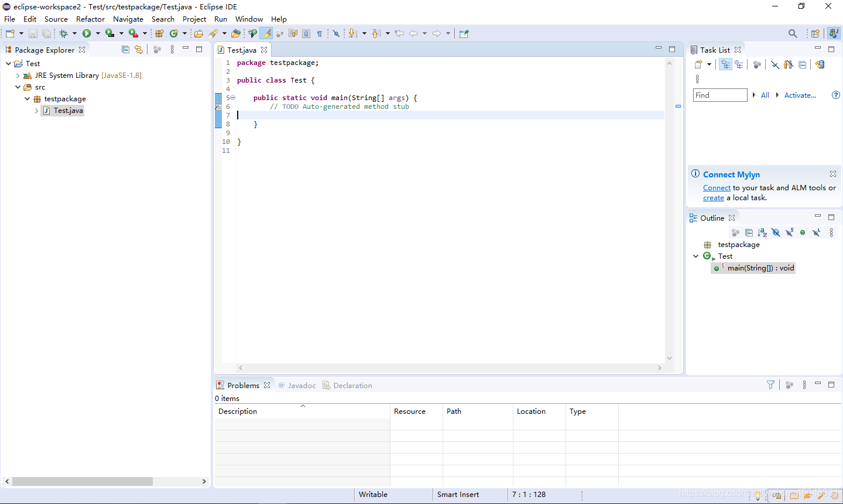Click the New wizard icon in main toolbar
This screenshot has height=504, width=843.
click(x=10, y=33)
